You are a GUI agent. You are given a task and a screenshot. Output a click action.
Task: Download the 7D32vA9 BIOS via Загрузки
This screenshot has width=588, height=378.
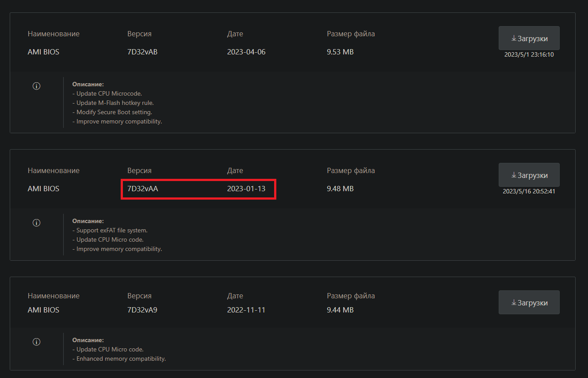[x=529, y=302]
